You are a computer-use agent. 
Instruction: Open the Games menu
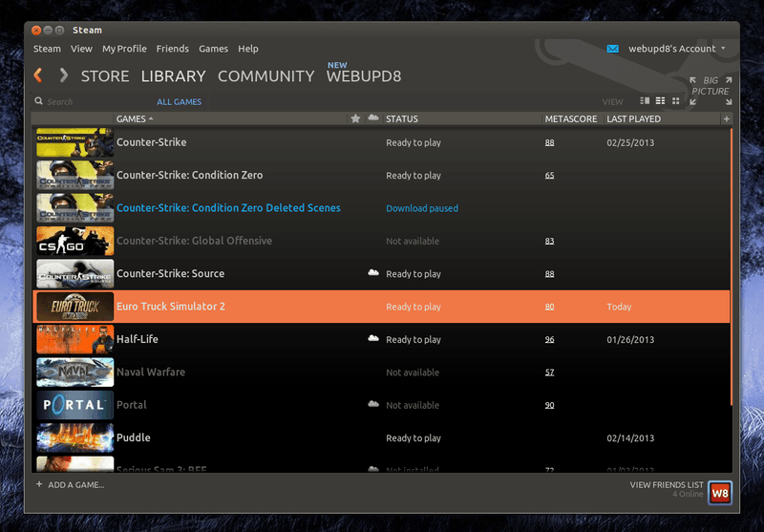213,49
